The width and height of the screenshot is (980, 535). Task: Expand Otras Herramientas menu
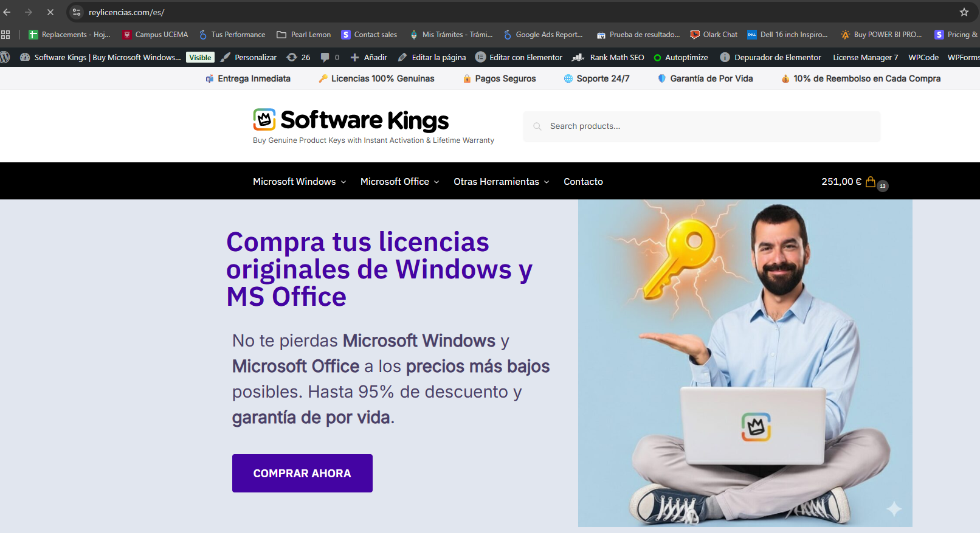coord(501,181)
